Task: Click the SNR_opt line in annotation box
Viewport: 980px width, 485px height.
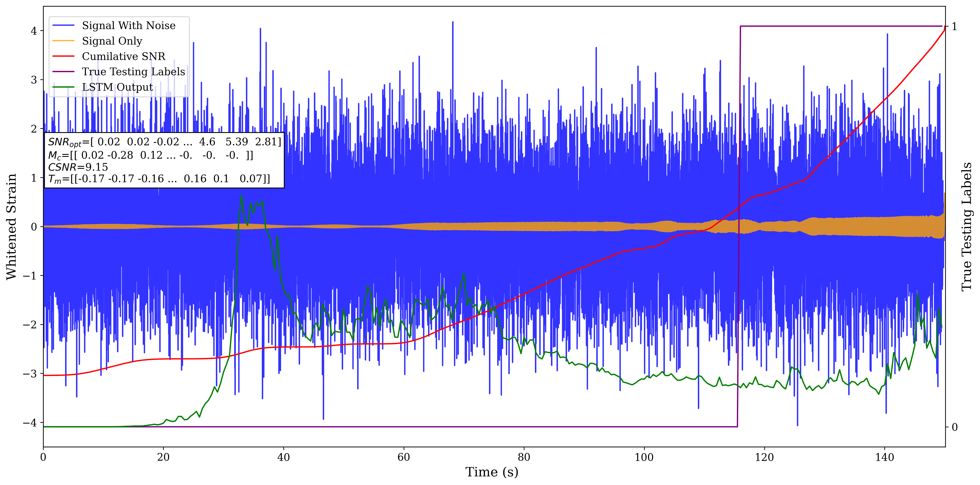Action: (164, 142)
